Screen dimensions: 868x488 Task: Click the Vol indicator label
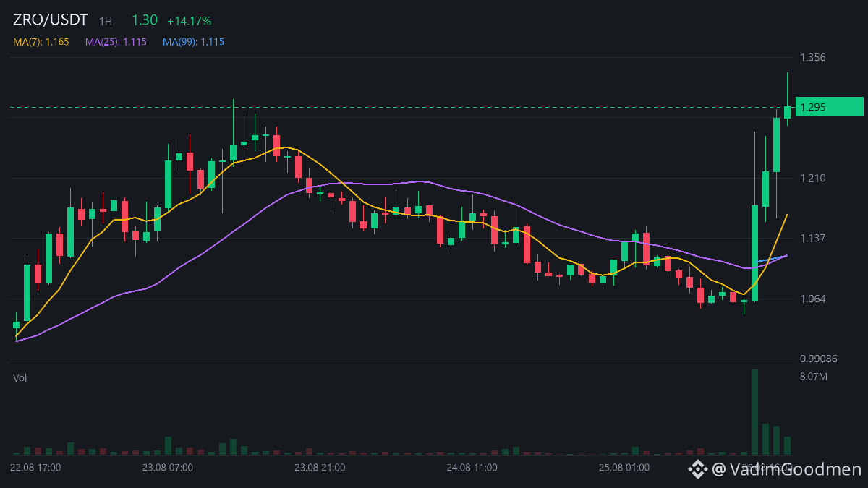coord(20,377)
